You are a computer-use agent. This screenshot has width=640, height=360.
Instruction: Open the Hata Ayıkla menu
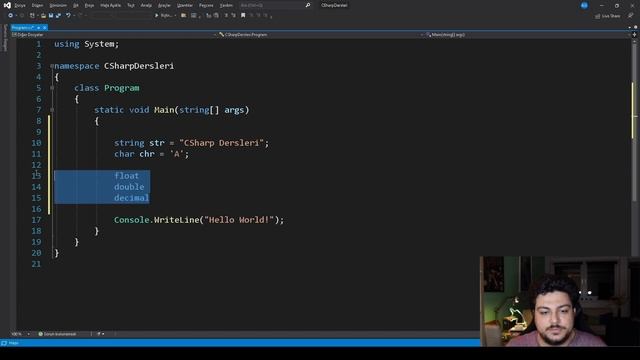(x=110, y=5)
